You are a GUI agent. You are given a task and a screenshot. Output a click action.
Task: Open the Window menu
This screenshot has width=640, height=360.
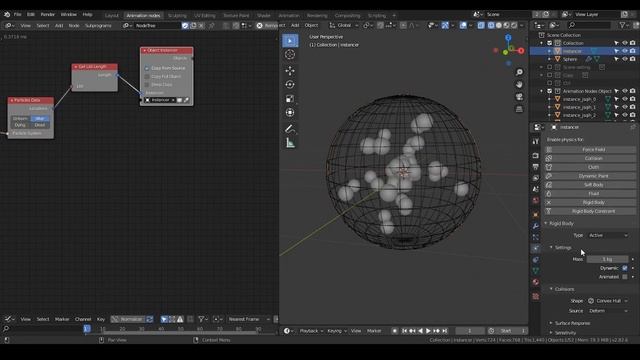[x=69, y=14]
